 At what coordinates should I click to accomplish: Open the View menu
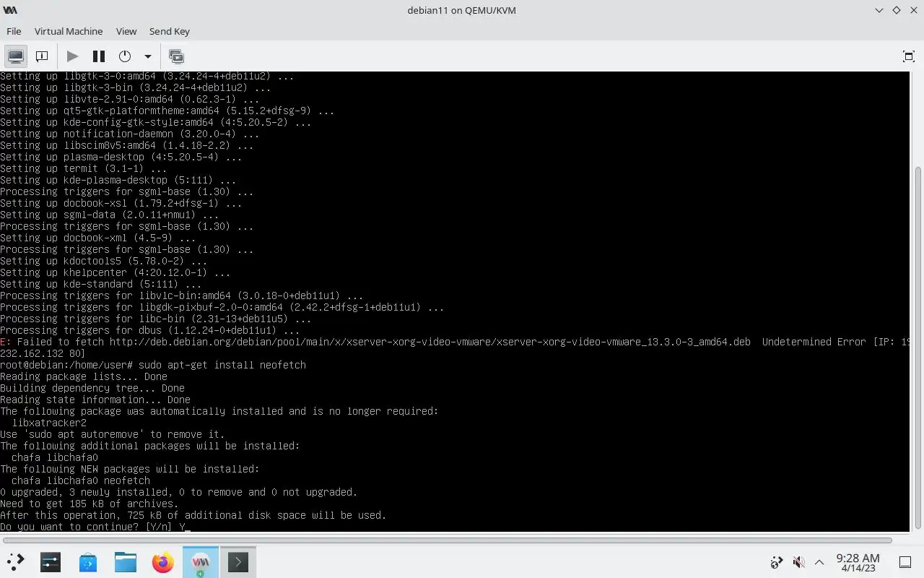126,31
